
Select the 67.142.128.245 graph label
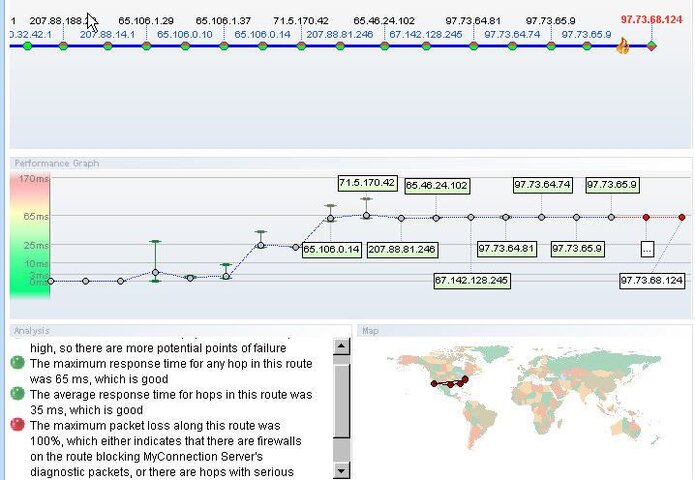coord(472,281)
